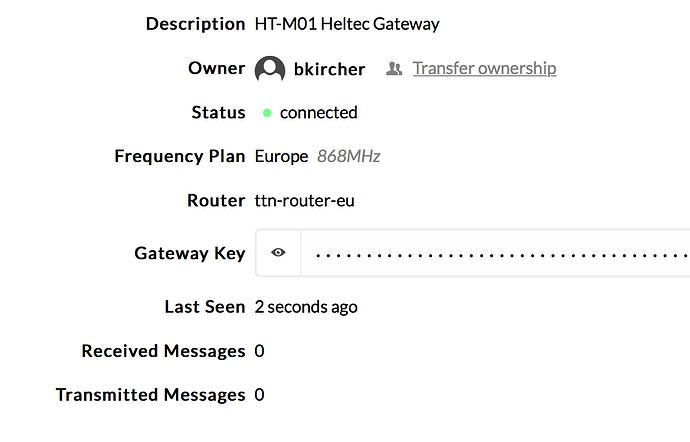The image size is (690, 442).
Task: Click the Europe frequency plan value
Action: [281, 156]
